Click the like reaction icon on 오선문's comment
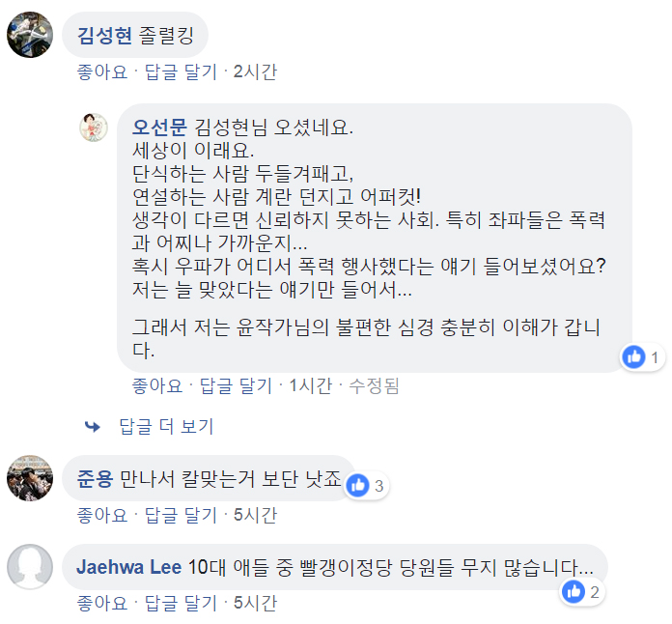 pos(634,357)
